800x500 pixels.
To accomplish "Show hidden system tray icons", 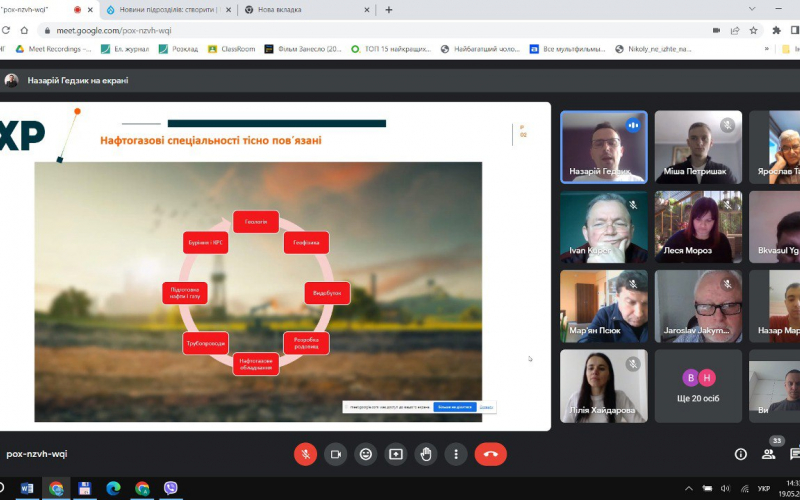I will 689,489.
